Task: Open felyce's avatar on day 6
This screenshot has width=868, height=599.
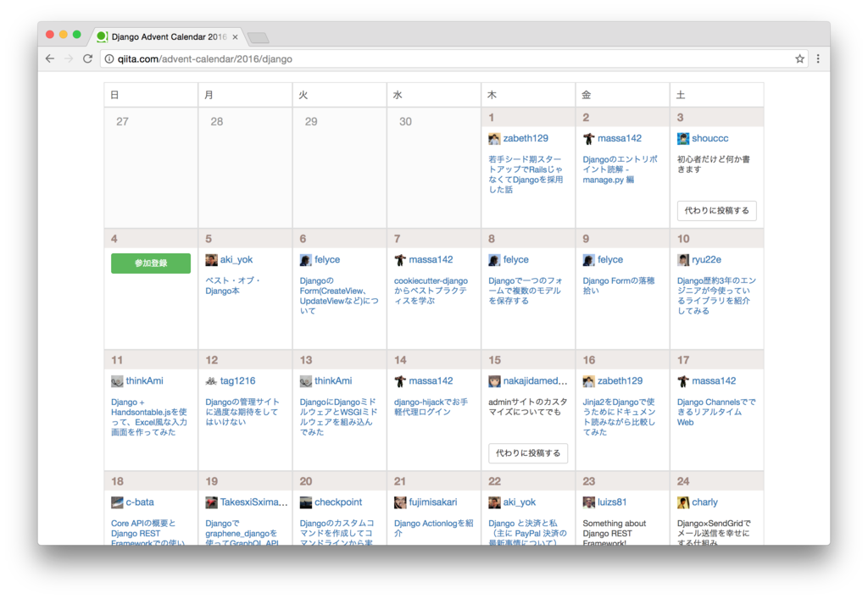Action: click(x=305, y=260)
